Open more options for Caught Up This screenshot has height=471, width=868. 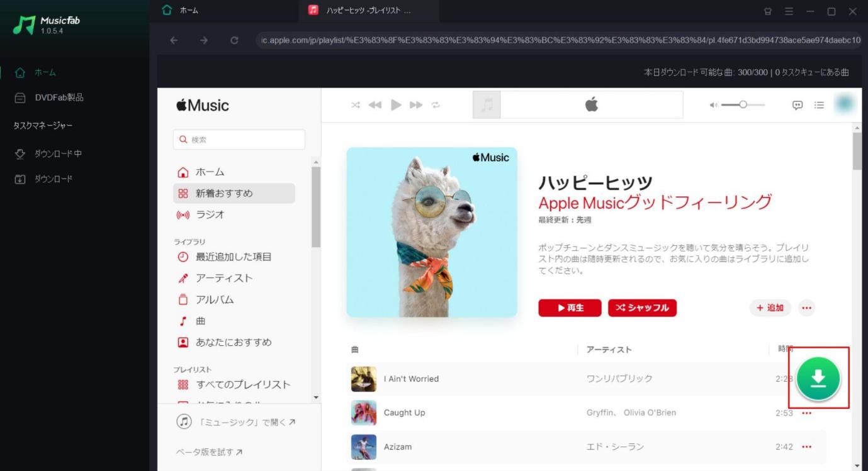pyautogui.click(x=807, y=413)
